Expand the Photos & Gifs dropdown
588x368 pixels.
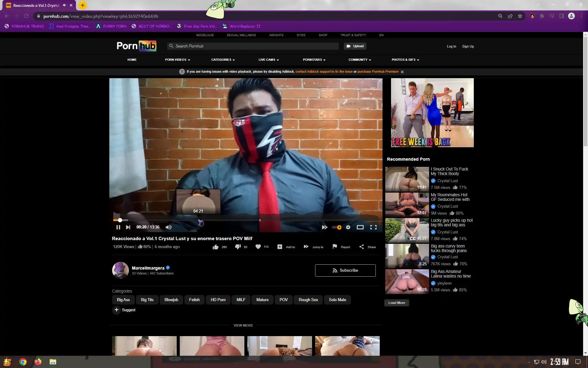coord(405,60)
